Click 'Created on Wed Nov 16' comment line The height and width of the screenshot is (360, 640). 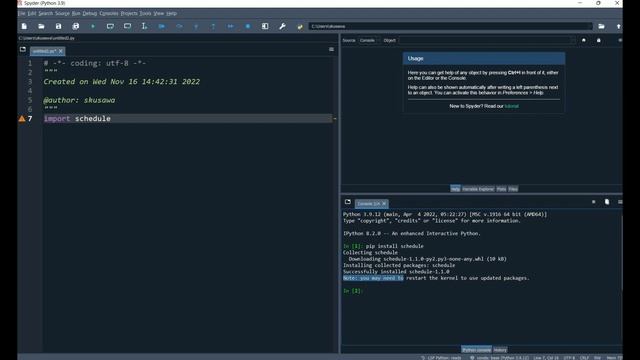pos(122,82)
